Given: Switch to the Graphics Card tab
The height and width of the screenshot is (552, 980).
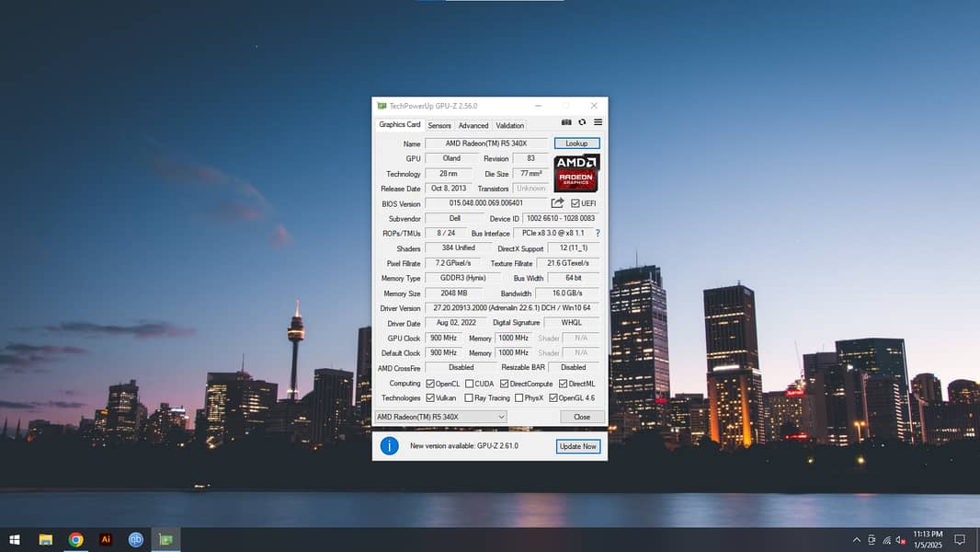Looking at the screenshot, I should (399, 124).
